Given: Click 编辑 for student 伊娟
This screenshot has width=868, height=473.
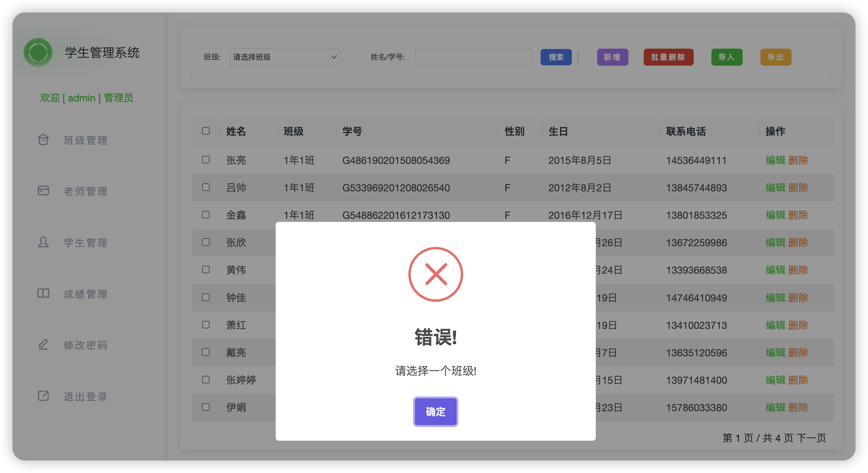Looking at the screenshot, I should 776,408.
